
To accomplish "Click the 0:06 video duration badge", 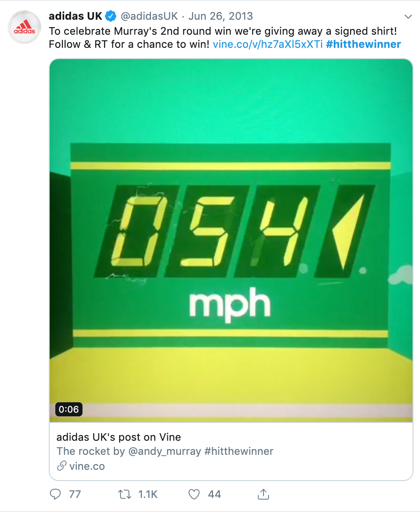I will click(68, 409).
